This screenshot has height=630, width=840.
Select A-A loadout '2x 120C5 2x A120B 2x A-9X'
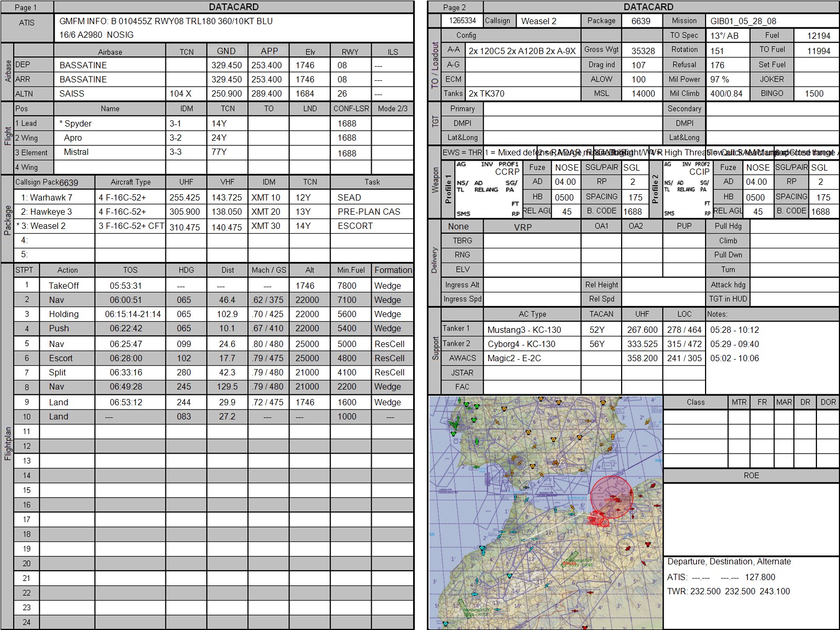pyautogui.click(x=522, y=51)
